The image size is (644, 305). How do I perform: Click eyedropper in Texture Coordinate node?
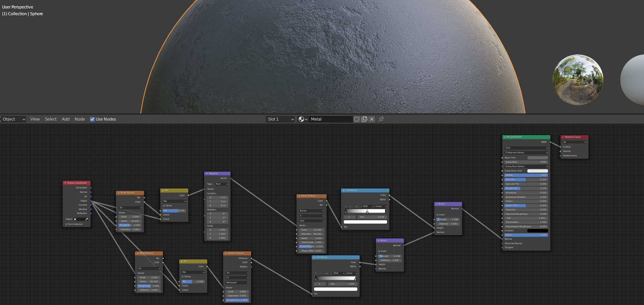[87, 219]
